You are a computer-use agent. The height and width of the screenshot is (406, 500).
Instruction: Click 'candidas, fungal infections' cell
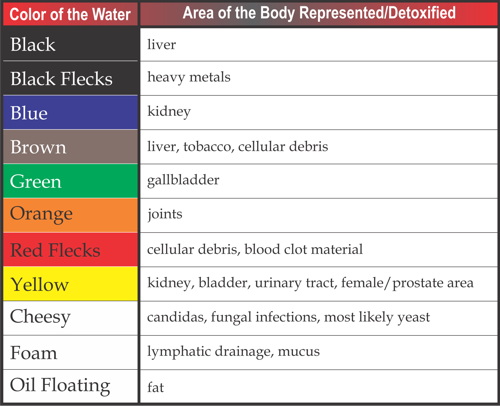coord(319,318)
